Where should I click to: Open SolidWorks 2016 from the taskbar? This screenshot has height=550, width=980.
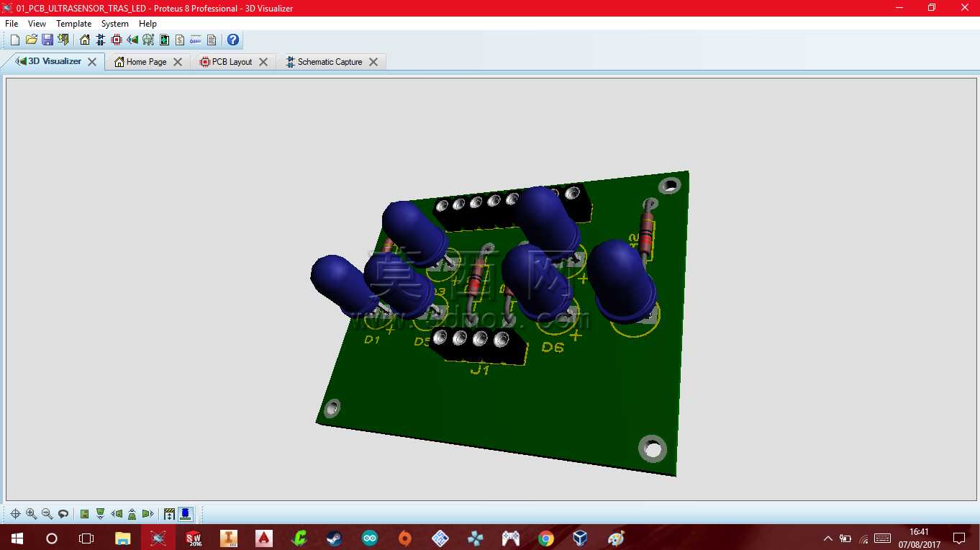tap(194, 538)
